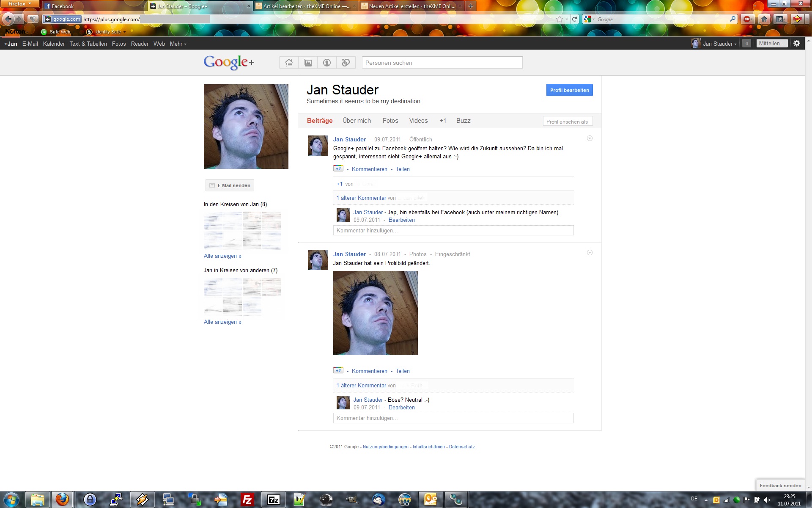Go to Google+ home stream icon
Screen dimensions: 812x508
tap(289, 63)
